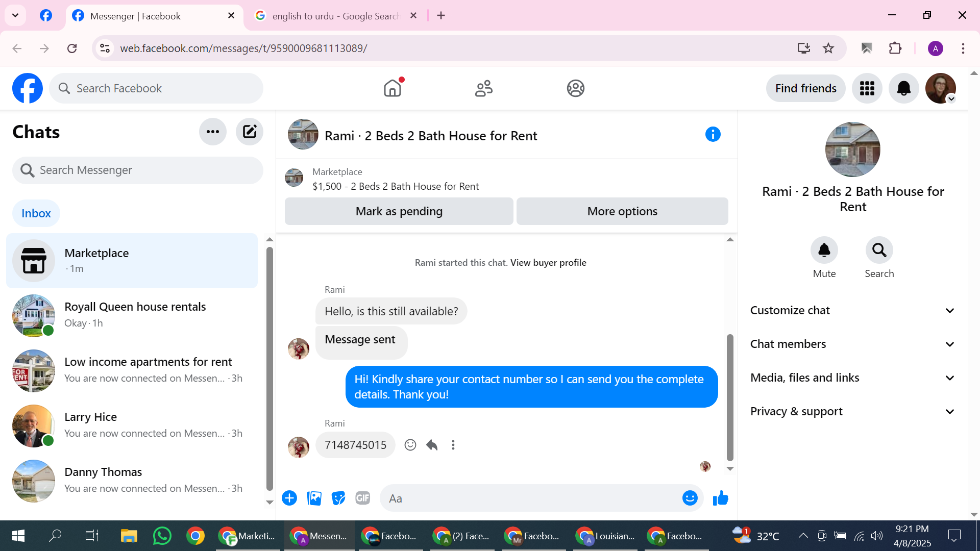Select the Inbox tab
Image resolution: width=980 pixels, height=551 pixels.
tap(36, 213)
